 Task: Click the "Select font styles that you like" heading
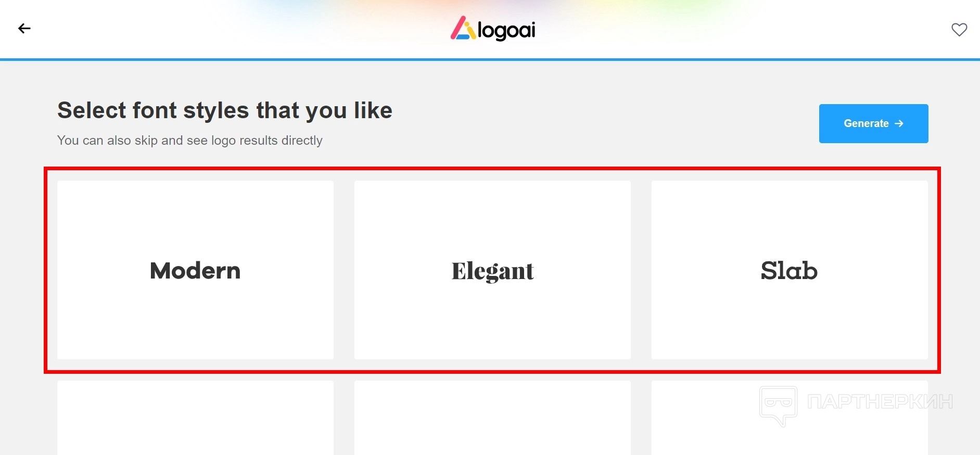[224, 110]
